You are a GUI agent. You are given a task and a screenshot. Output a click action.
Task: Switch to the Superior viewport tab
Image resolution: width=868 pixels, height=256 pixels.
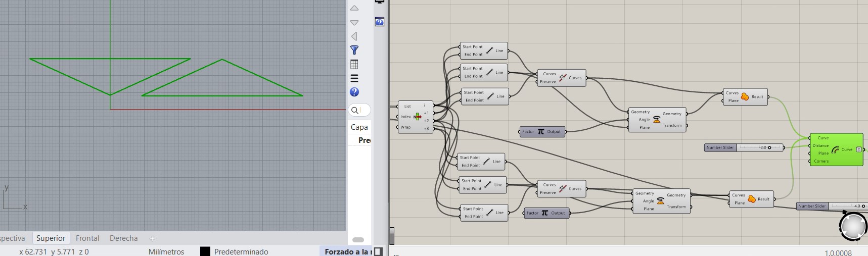click(51, 238)
